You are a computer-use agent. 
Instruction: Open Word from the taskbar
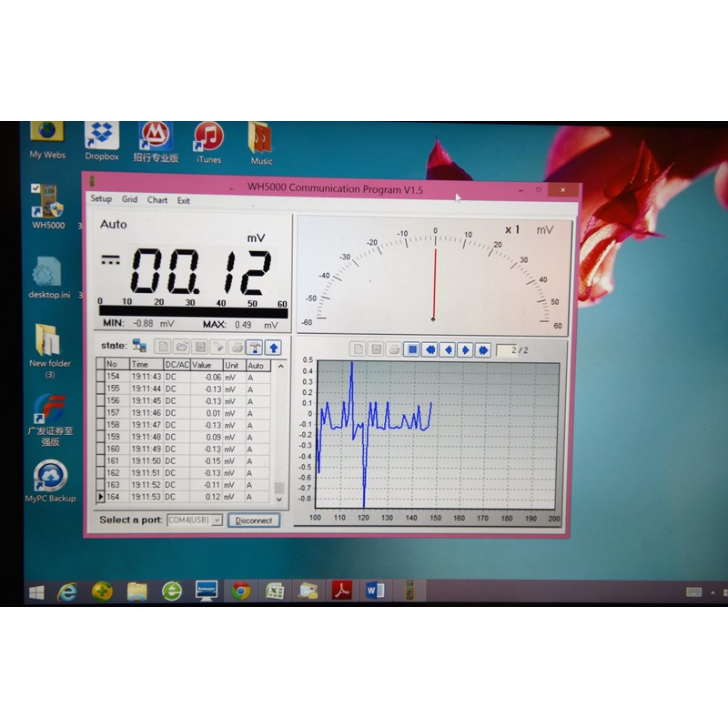point(375,591)
